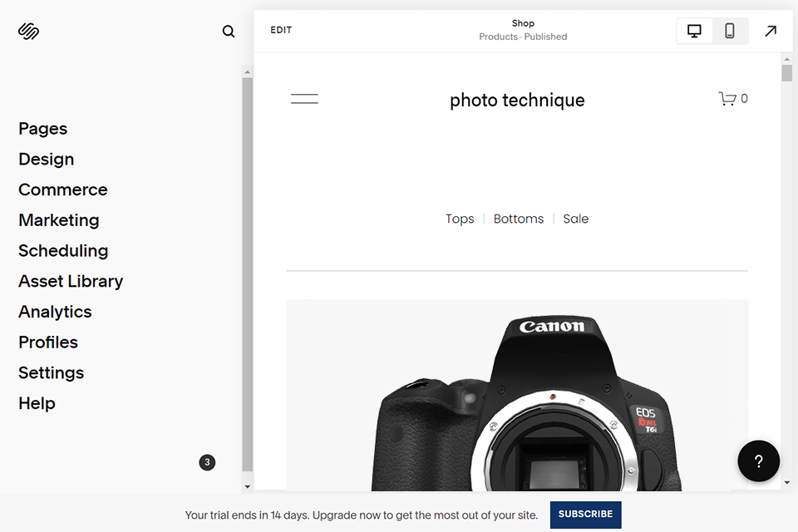Open the Pages menu
This screenshot has height=532, width=798.
(x=42, y=129)
